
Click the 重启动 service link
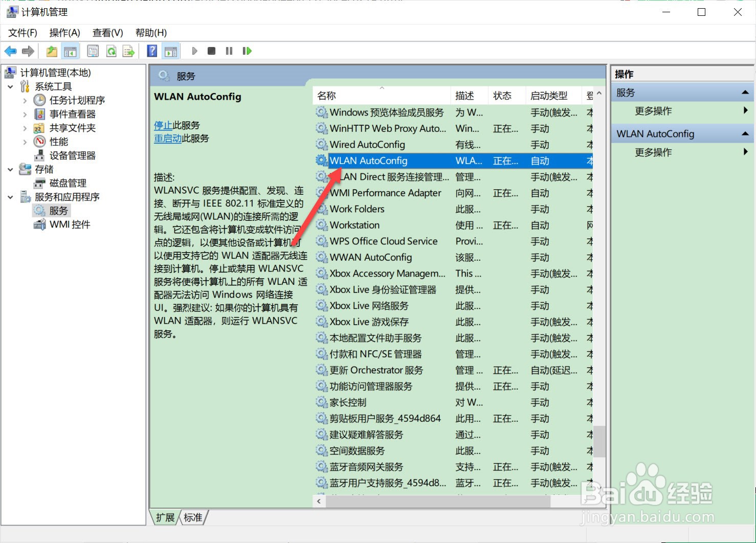click(168, 139)
